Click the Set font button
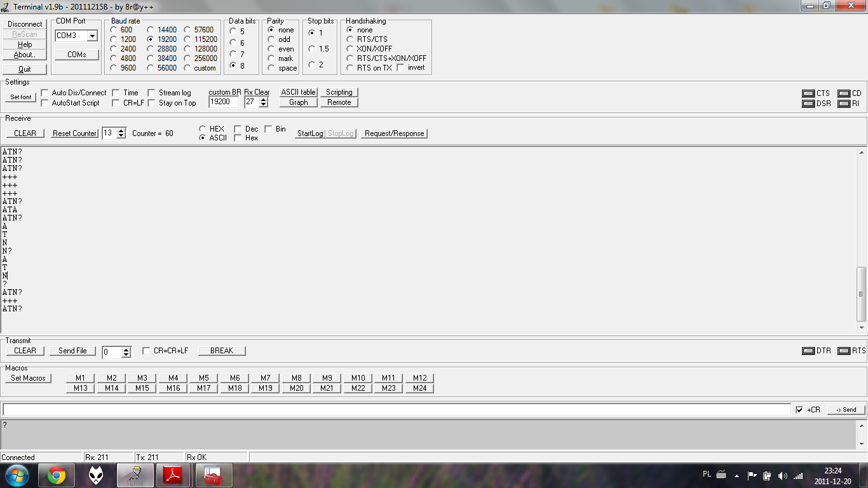 [x=21, y=97]
